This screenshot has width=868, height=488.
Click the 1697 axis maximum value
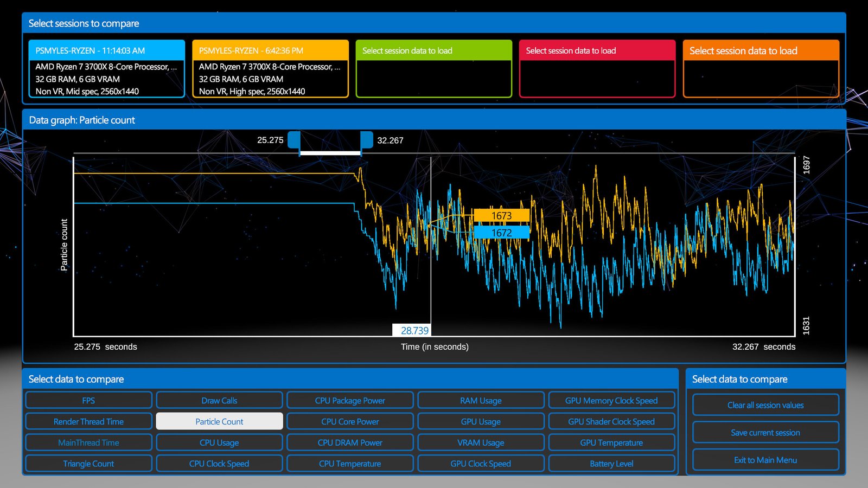(806, 165)
